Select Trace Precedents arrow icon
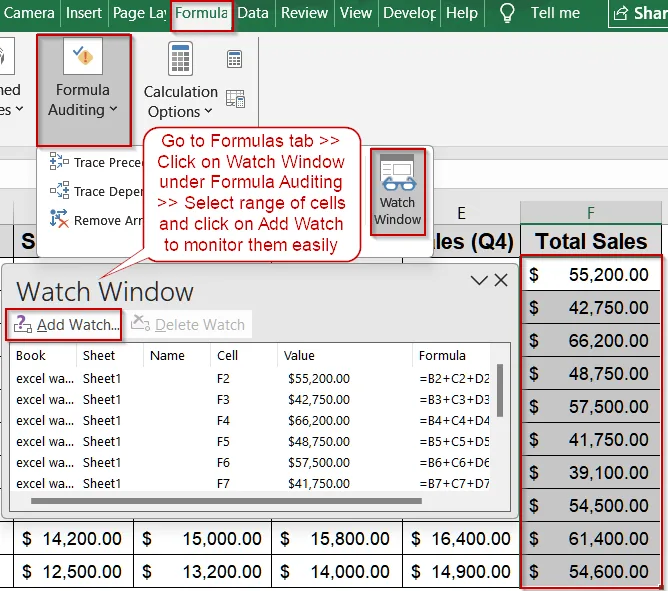This screenshot has width=668, height=591. coord(59,161)
